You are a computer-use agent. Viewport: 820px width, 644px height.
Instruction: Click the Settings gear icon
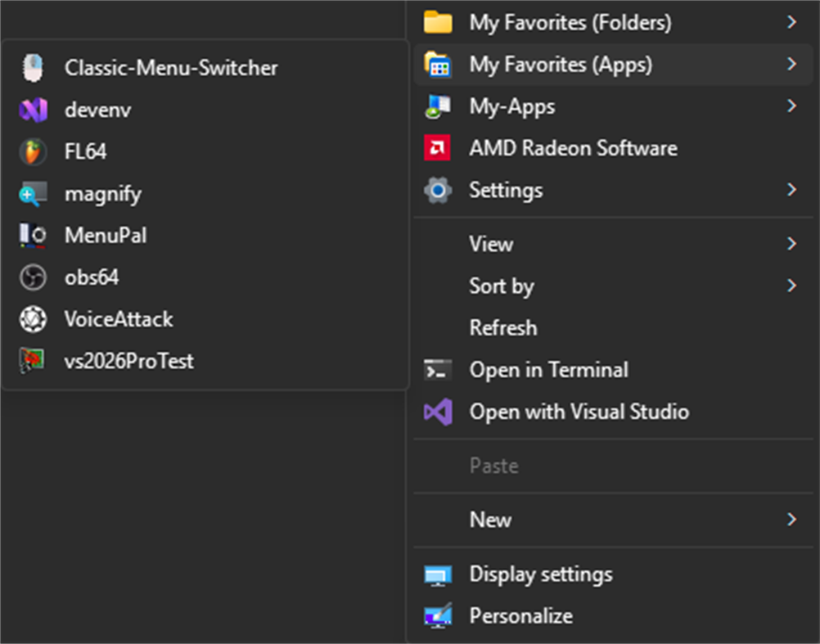tap(438, 190)
